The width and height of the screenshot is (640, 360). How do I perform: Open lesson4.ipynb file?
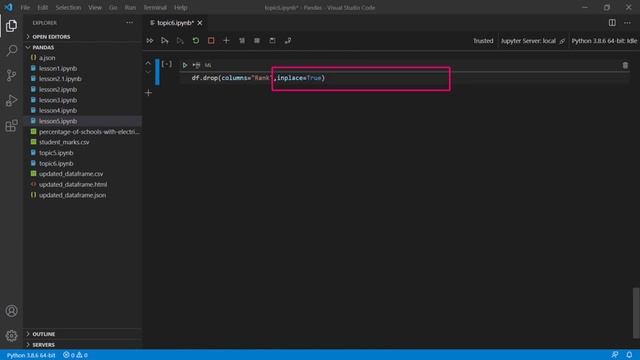pyautogui.click(x=83, y=111)
